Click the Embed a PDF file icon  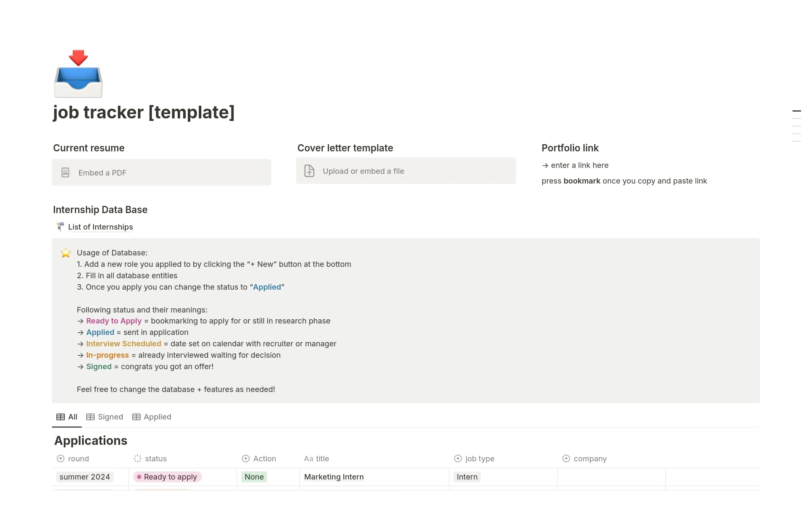tap(66, 173)
